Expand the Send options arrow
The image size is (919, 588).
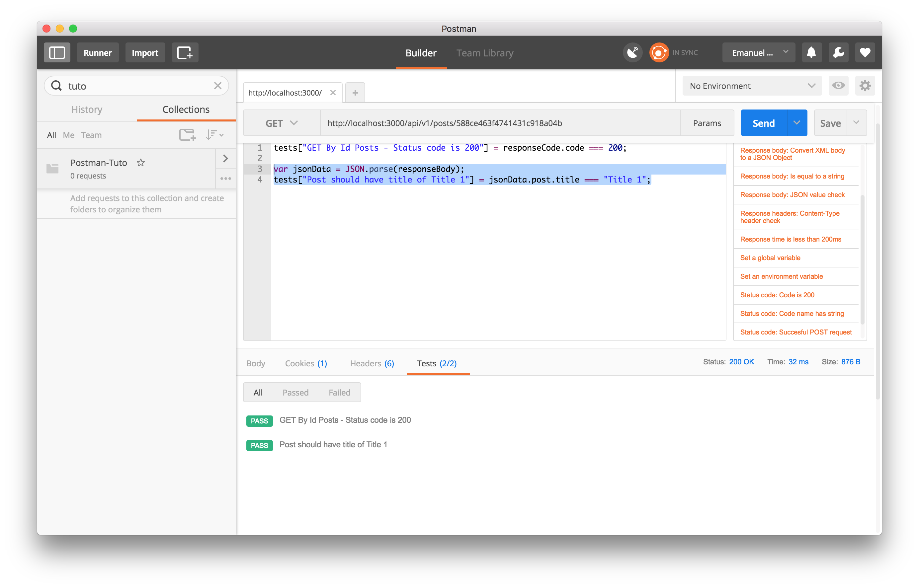click(796, 123)
